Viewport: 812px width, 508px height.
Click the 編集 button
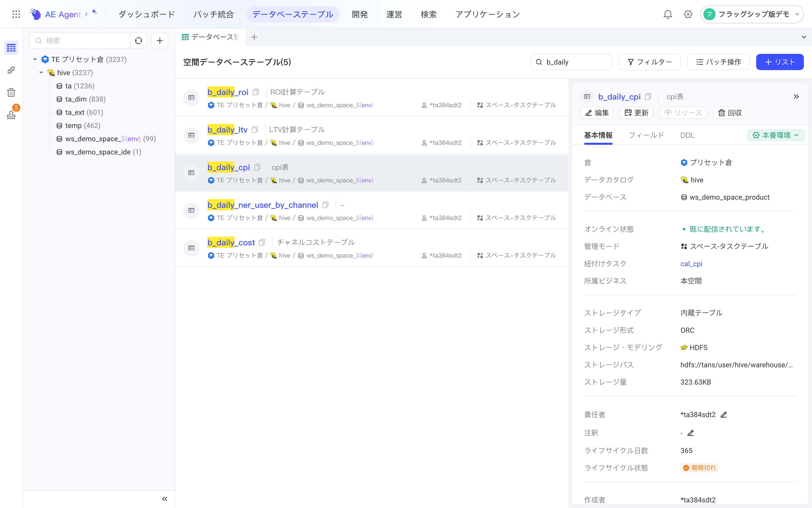[597, 113]
